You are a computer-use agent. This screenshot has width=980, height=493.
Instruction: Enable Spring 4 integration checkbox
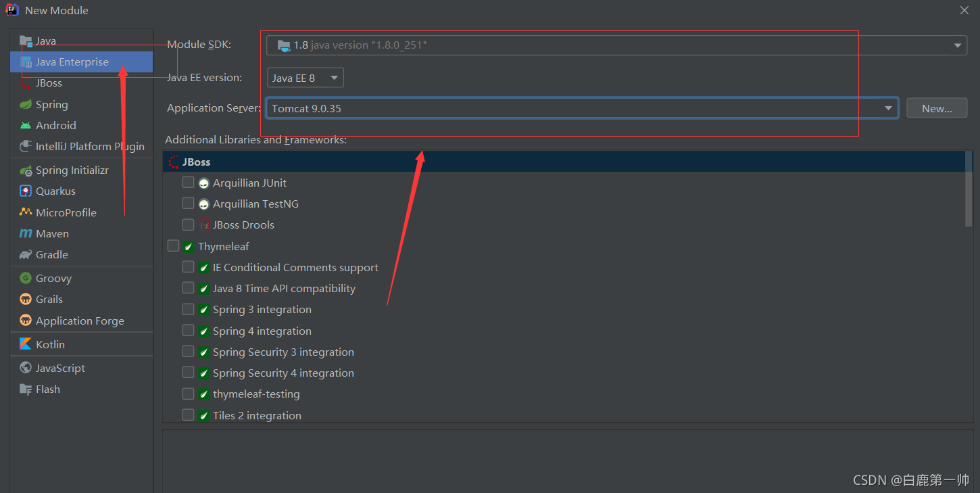pyautogui.click(x=189, y=331)
